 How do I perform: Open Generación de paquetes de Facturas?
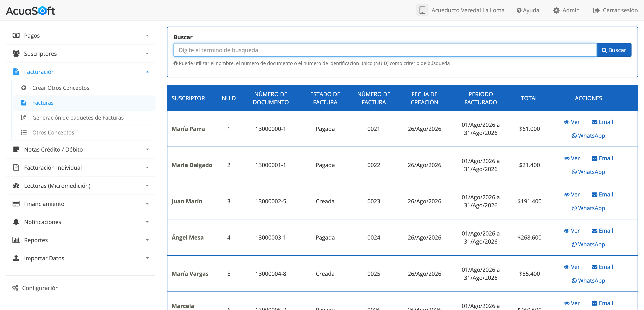tap(84, 118)
